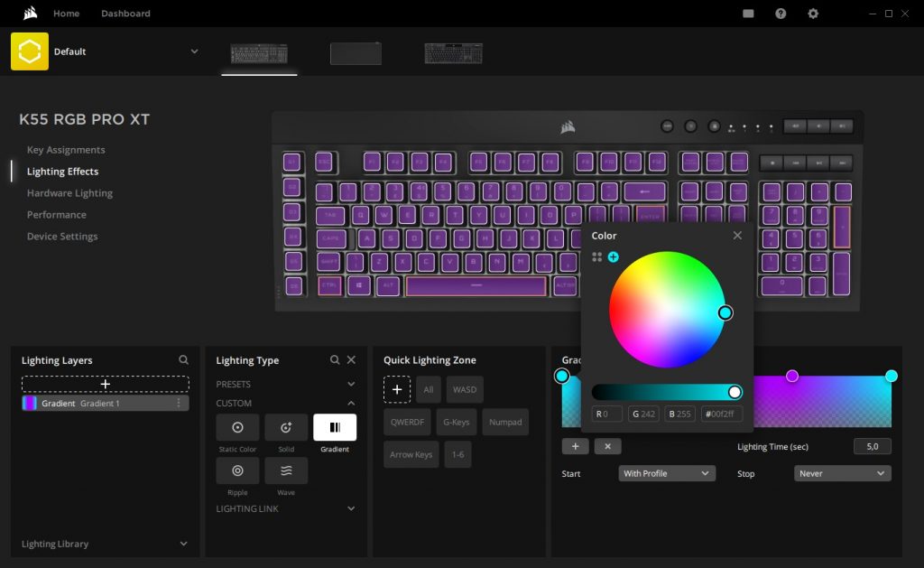Select the Numpad lighting zone
The width and height of the screenshot is (924, 568).
tap(505, 423)
